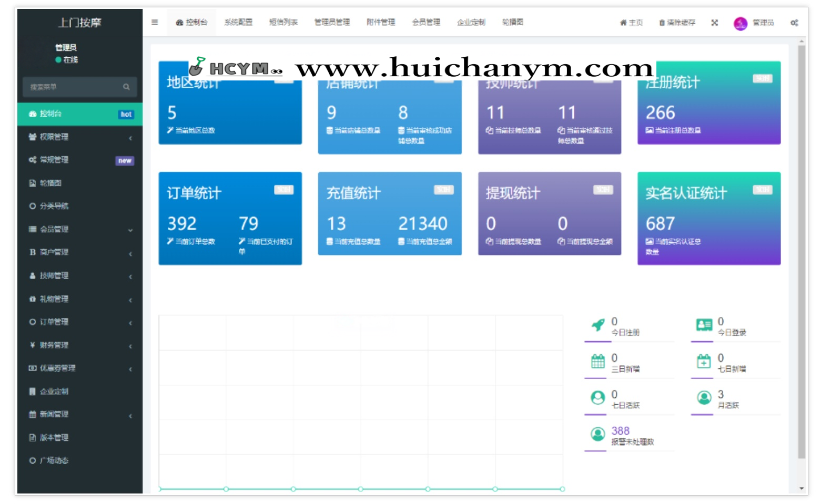The image size is (821, 504).
Task: Click the calendar icon beside 三日新增
Action: pos(598,362)
